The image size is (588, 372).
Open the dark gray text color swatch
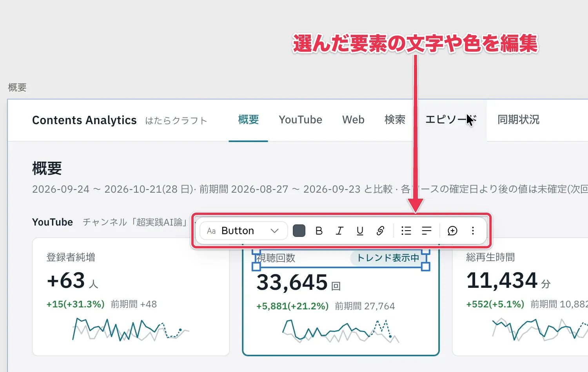point(299,231)
